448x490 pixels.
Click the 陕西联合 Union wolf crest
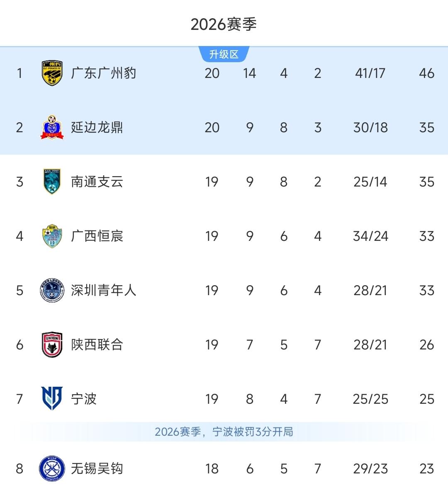coord(52,344)
